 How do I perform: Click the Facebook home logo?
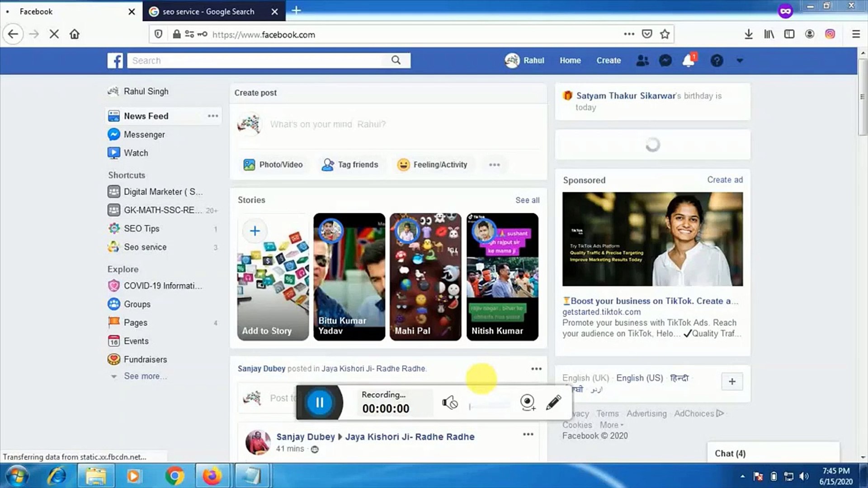pyautogui.click(x=115, y=60)
